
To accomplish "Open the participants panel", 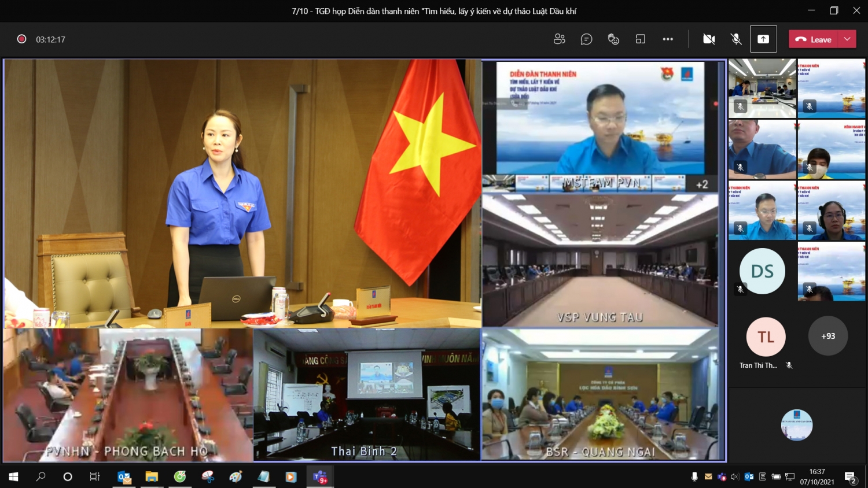I will (559, 39).
